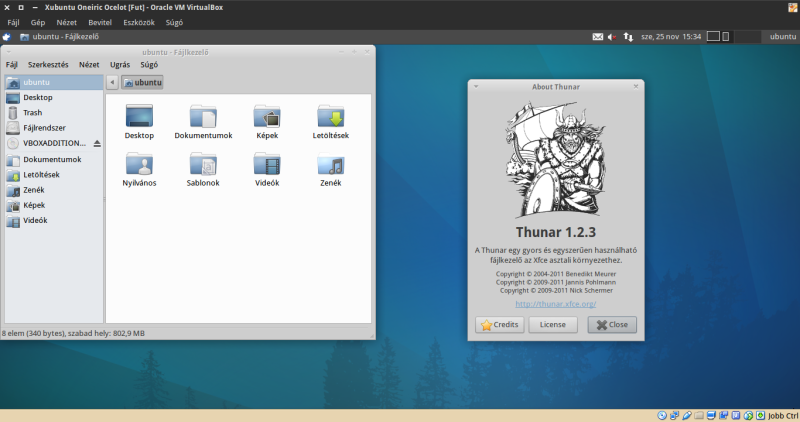Click the VirtualBox USB status icon
This screenshot has width=800, height=422.
coord(687,415)
